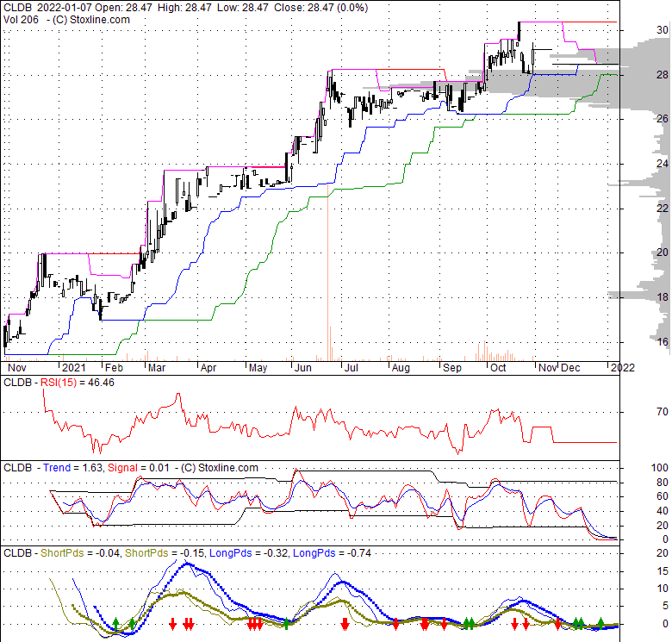Click the RSI value '46.46'
This screenshot has height=642, width=672.
[x=101, y=383]
